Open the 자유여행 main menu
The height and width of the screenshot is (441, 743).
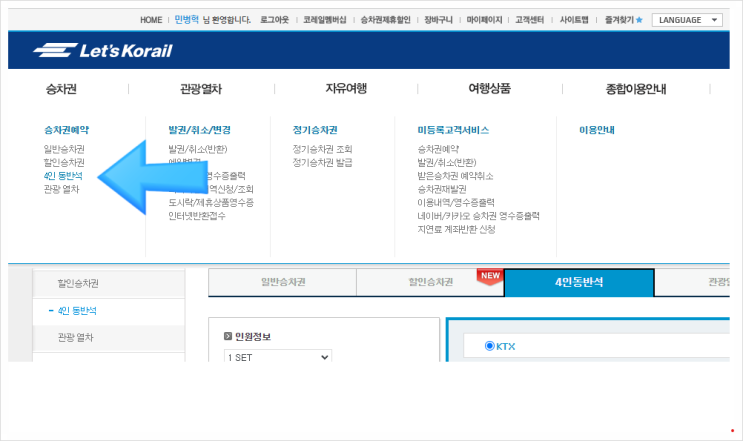click(346, 89)
